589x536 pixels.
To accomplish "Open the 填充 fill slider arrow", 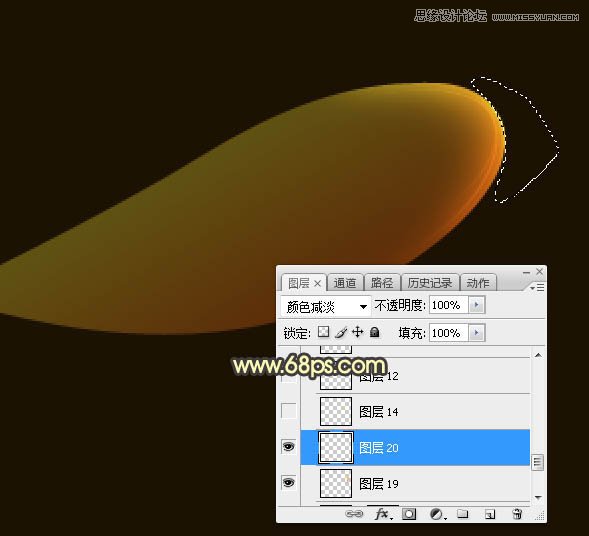I will pyautogui.click(x=477, y=333).
